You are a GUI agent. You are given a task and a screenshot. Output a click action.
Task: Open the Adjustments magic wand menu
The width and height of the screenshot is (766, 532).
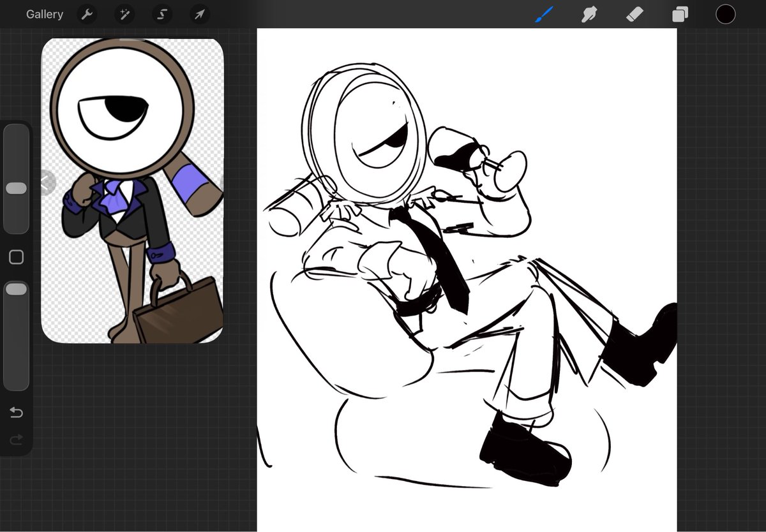[124, 14]
